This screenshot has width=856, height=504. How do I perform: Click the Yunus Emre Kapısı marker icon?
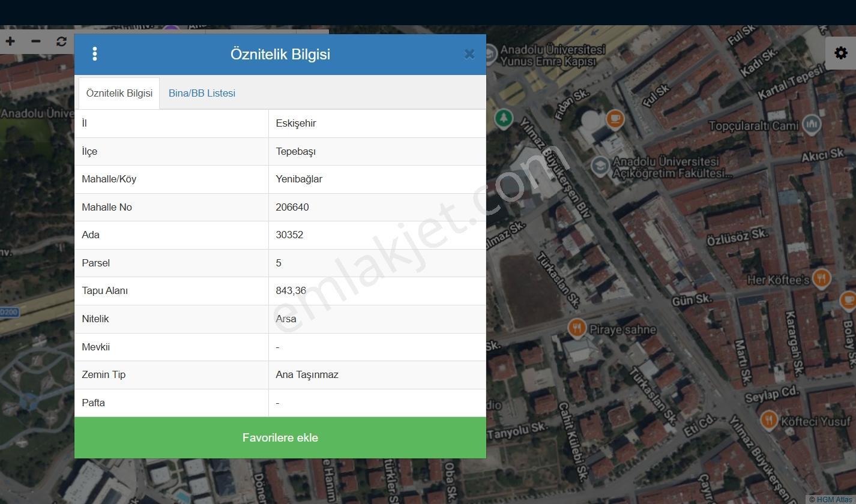coord(490,55)
